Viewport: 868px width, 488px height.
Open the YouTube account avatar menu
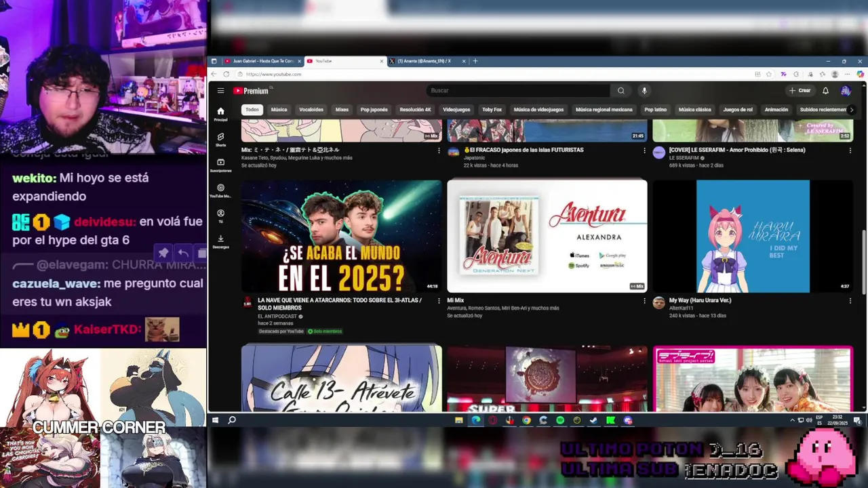click(x=846, y=91)
